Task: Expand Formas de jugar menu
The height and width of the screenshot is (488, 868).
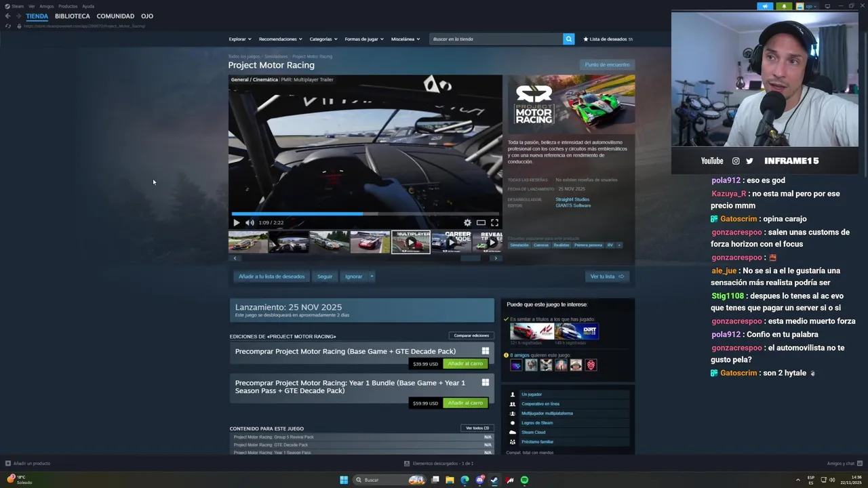Action: [x=364, y=39]
